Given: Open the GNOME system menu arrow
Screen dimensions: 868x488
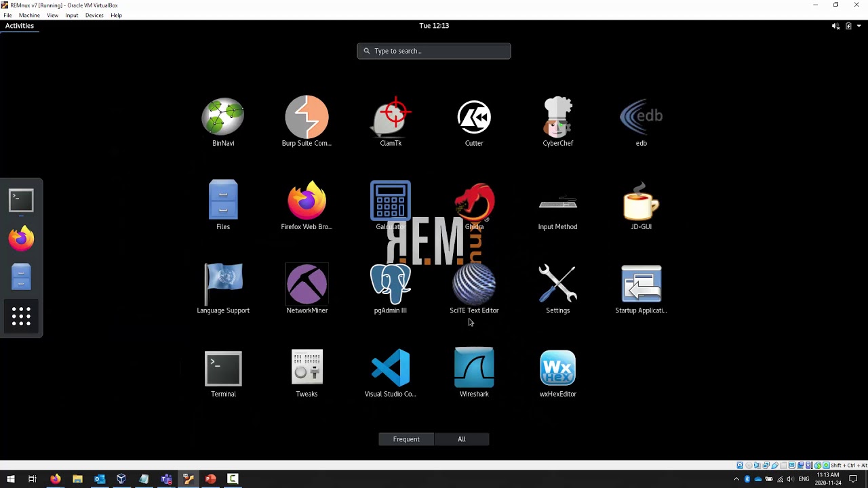Looking at the screenshot, I should tap(859, 26).
